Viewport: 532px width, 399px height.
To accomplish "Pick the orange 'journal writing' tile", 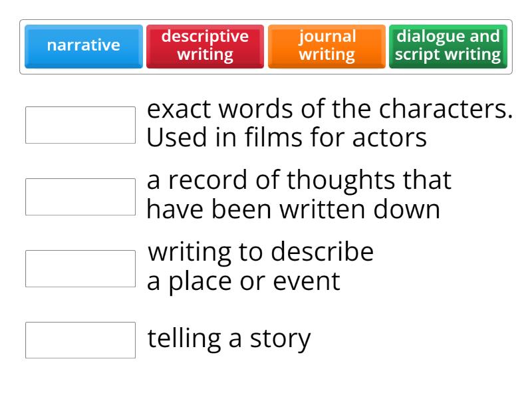I will (327, 46).
